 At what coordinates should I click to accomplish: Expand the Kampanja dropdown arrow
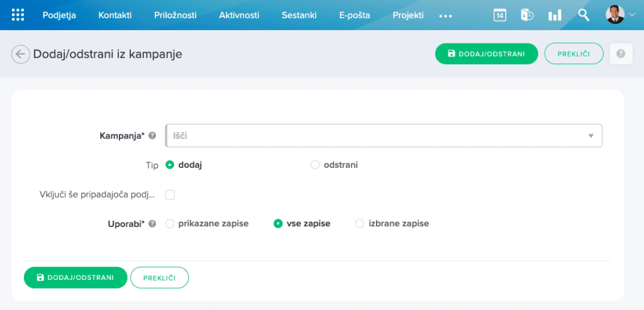click(591, 135)
